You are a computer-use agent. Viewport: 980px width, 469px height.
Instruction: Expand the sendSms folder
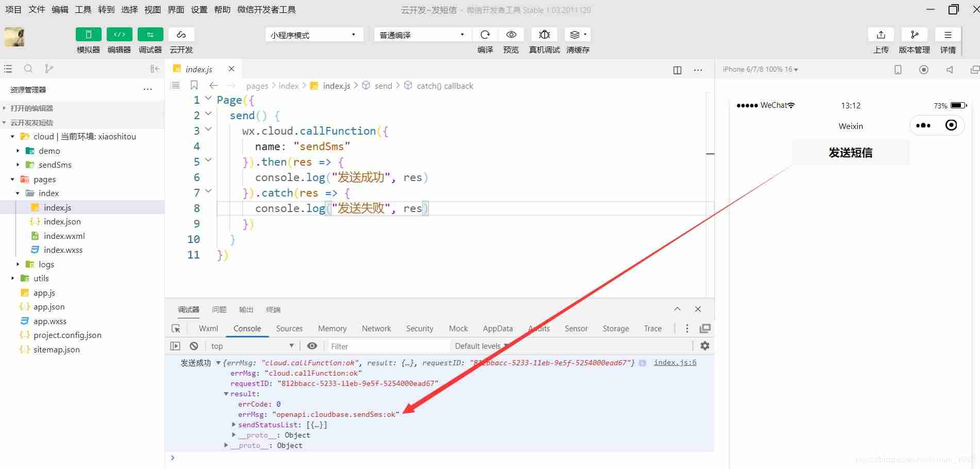point(18,165)
